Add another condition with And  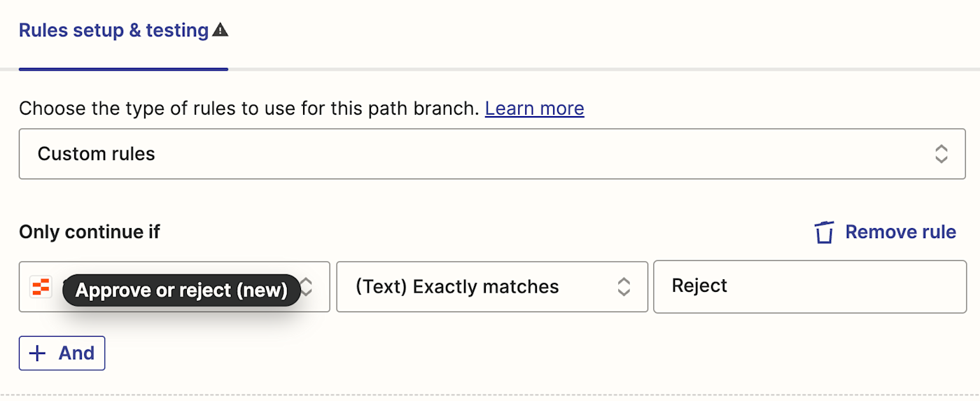(x=62, y=353)
